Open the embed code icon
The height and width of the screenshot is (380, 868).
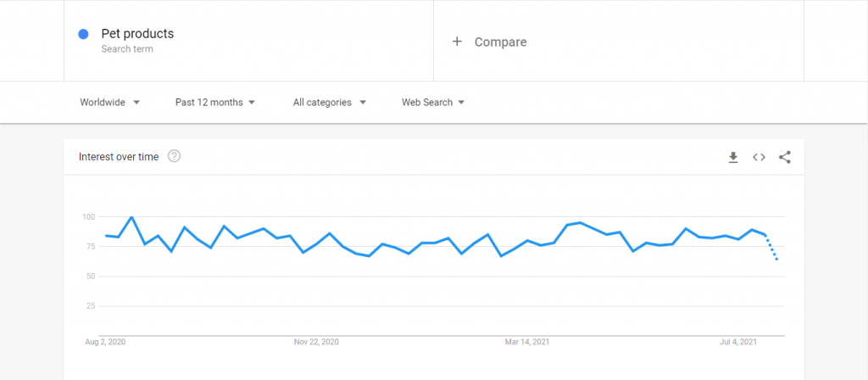(759, 157)
